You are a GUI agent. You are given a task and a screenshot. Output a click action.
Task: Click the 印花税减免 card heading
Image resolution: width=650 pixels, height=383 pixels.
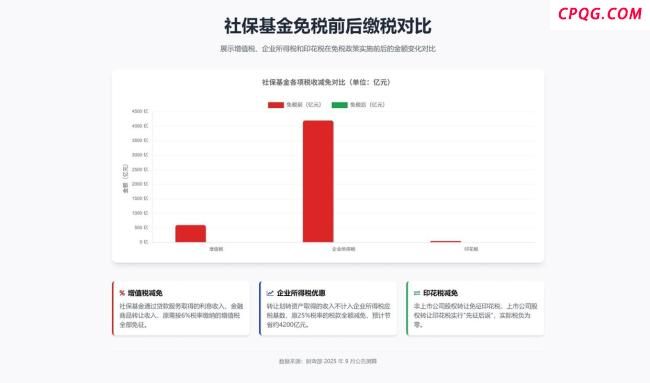[440, 293]
